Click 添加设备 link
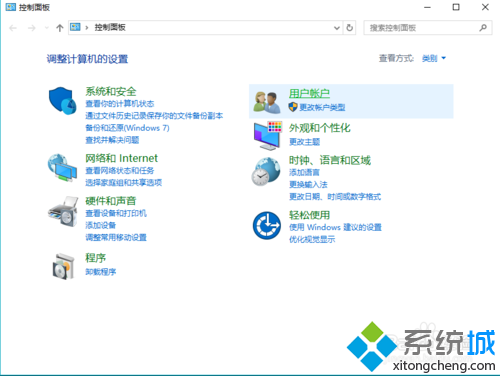Viewport: 500px width, 376px height. click(100, 225)
